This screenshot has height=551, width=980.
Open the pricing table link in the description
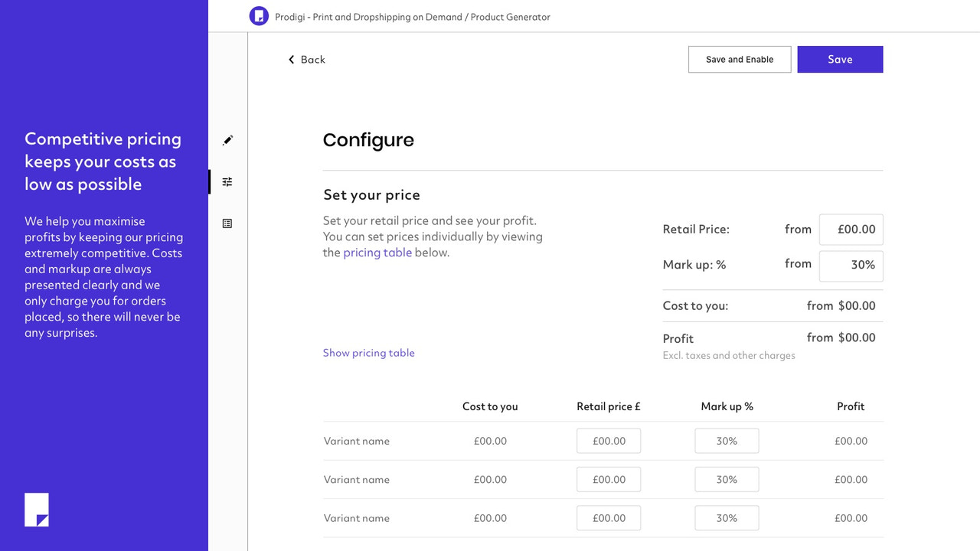377,252
